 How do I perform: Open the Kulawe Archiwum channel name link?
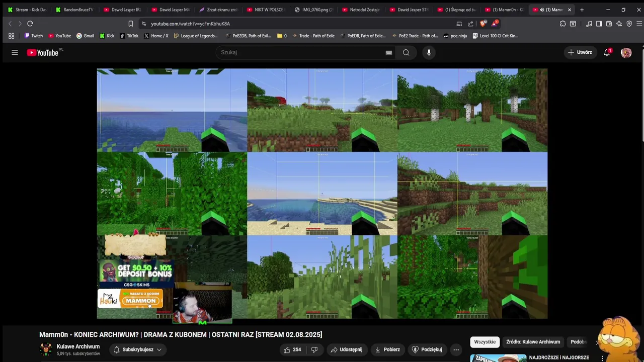click(x=78, y=346)
